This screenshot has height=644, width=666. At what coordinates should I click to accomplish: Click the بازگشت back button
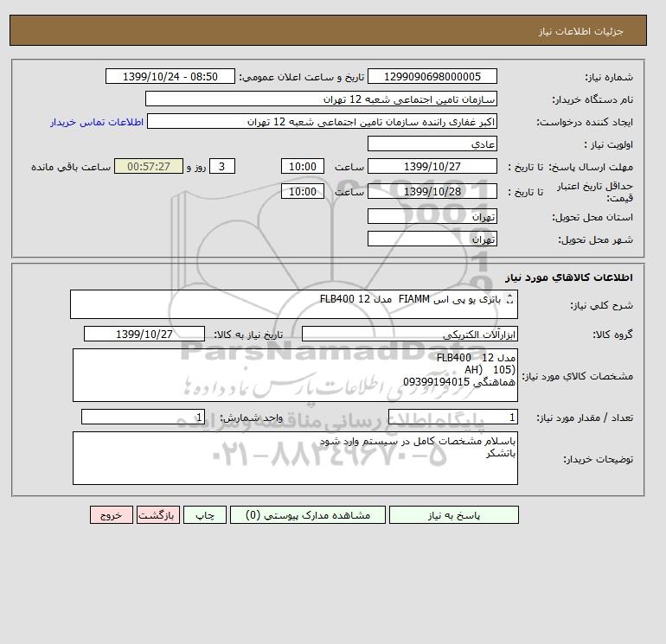tap(158, 515)
